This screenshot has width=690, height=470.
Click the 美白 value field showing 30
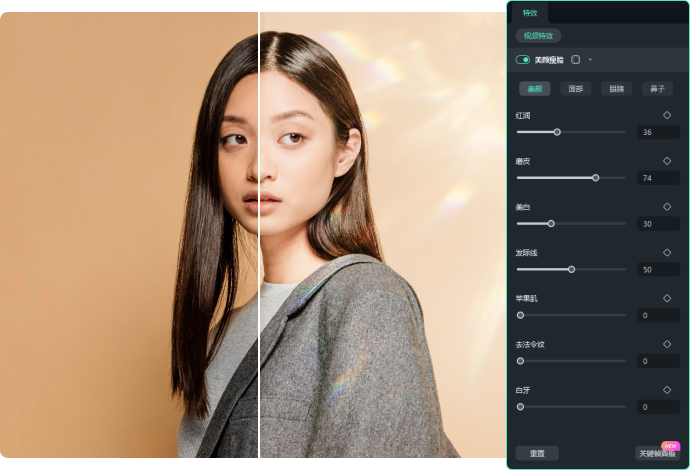pos(658,224)
